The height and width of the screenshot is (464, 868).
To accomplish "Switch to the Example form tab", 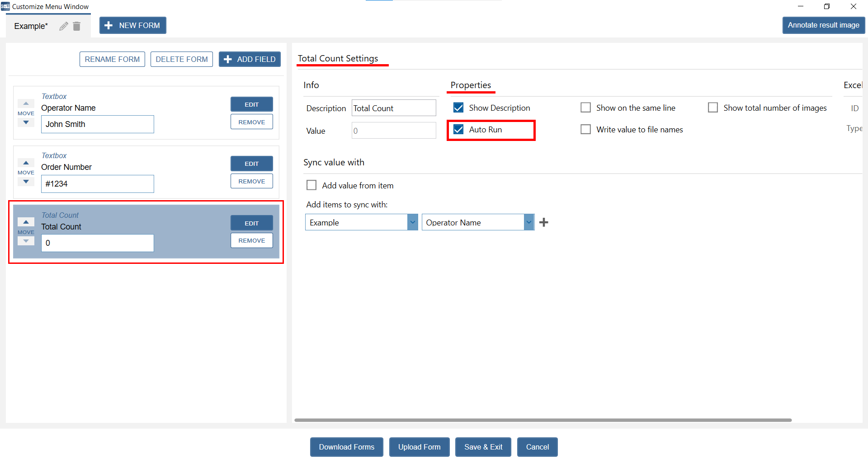I will coord(31,26).
